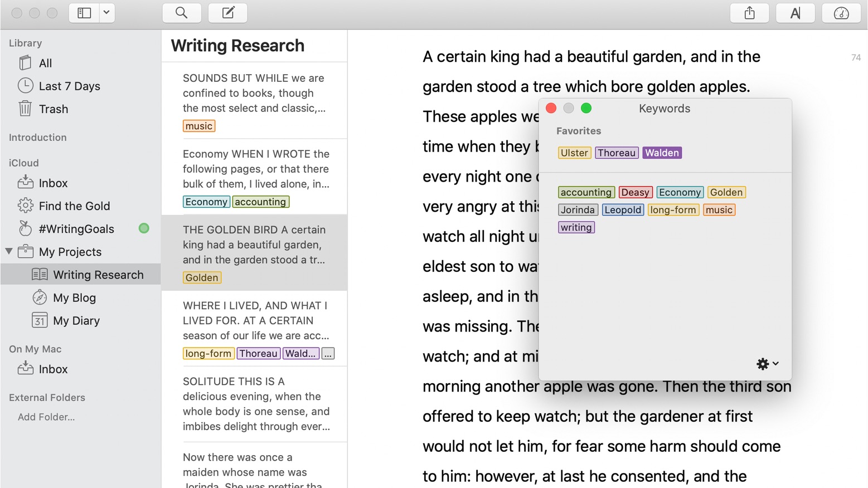Open the Now there was once sheet
The width and height of the screenshot is (868, 488).
[x=254, y=465]
